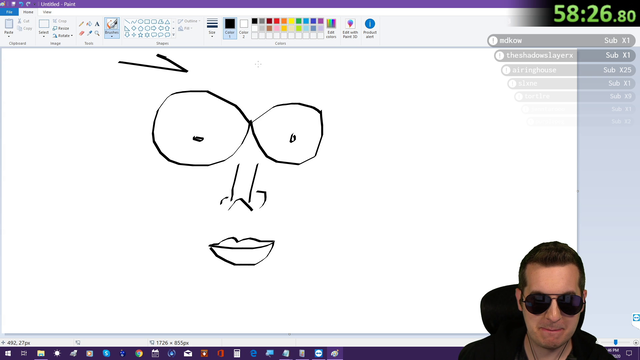Select the Magnifier tool
Image resolution: width=640 pixels, height=360 pixels.
point(97,33)
